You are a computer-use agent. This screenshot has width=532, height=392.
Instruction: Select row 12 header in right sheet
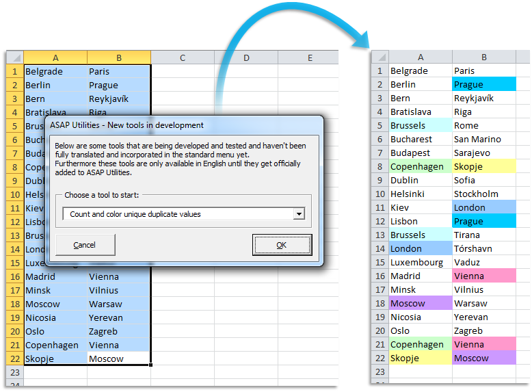click(380, 221)
